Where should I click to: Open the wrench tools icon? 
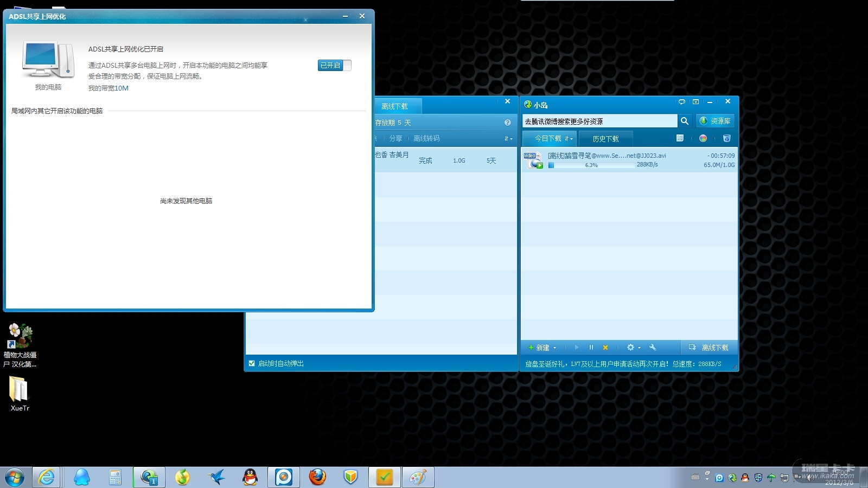point(653,348)
